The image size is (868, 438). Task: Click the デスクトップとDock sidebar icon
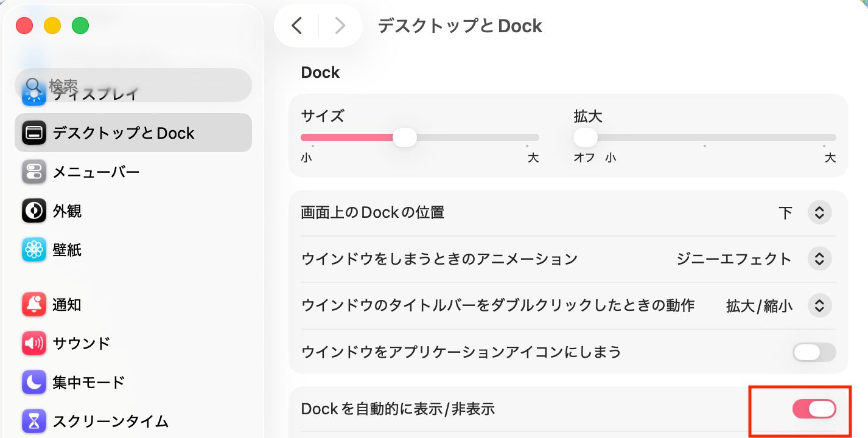[x=34, y=133]
